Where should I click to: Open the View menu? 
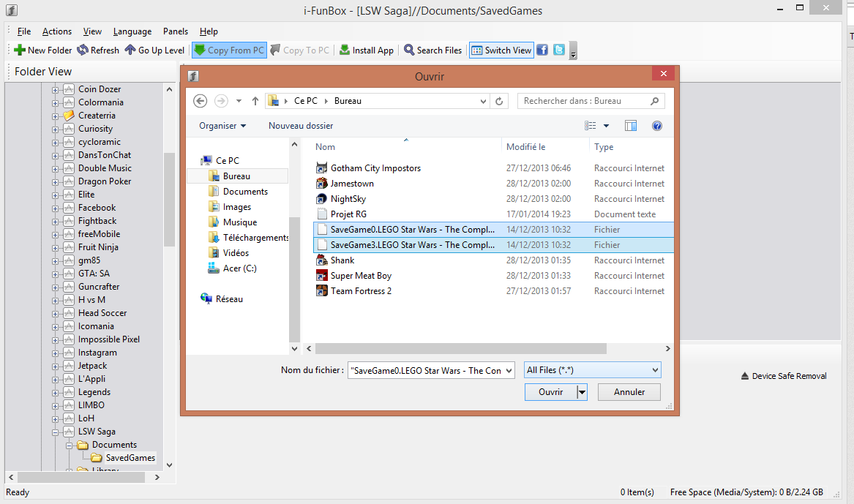[92, 31]
